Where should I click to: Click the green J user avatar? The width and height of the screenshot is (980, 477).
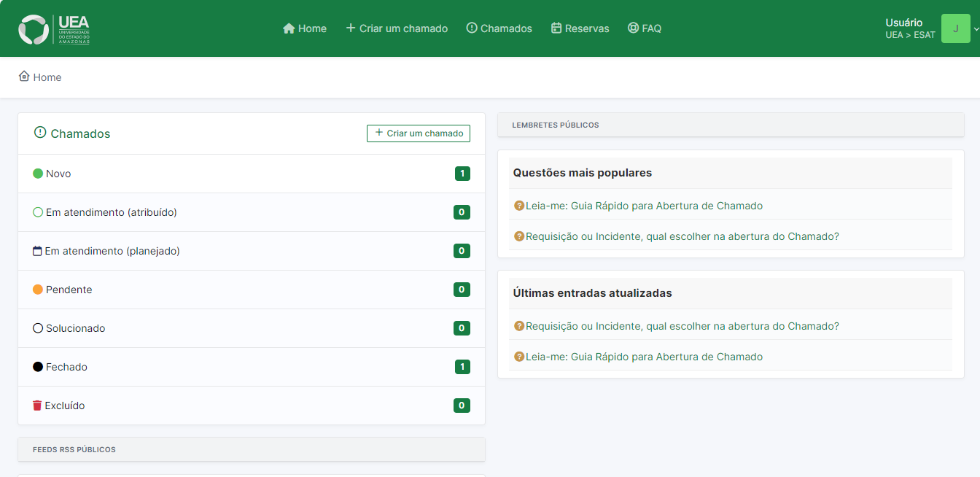[955, 28]
